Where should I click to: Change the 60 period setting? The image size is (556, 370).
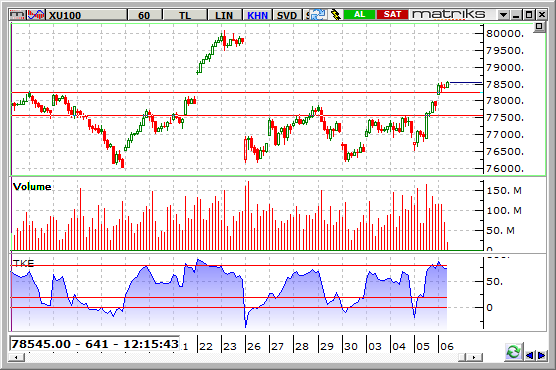tap(144, 15)
